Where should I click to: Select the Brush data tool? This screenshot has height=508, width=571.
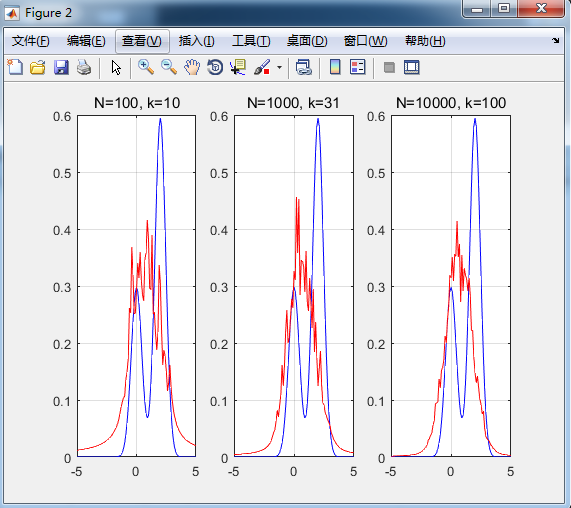pyautogui.click(x=262, y=67)
